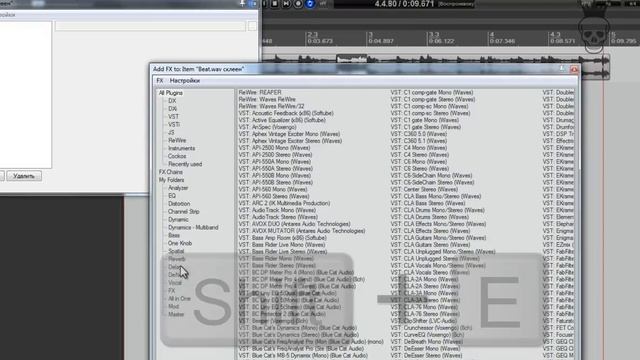Viewport: 640px width, 360px height.
Task: Click ruler marker 3 at 0:04.897
Action: 381,38
